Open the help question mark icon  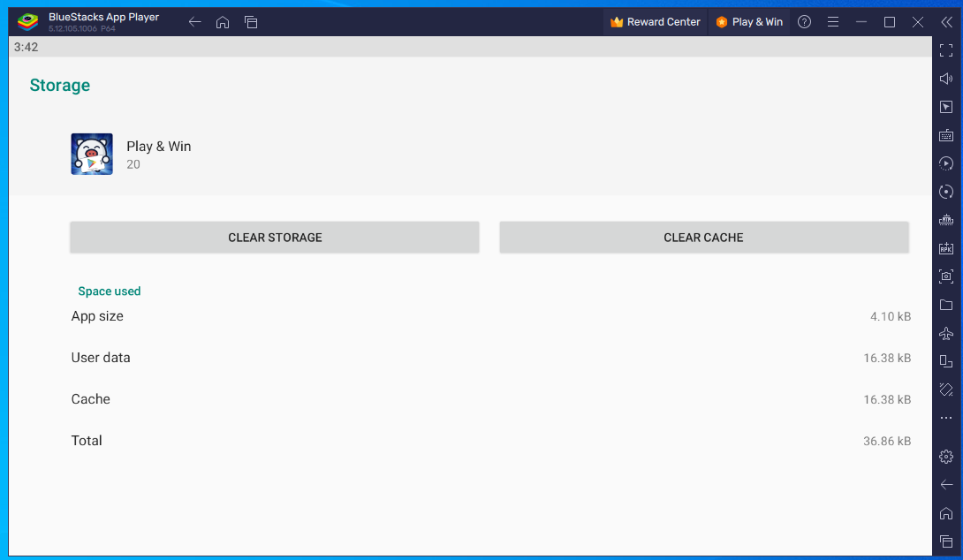tap(805, 22)
